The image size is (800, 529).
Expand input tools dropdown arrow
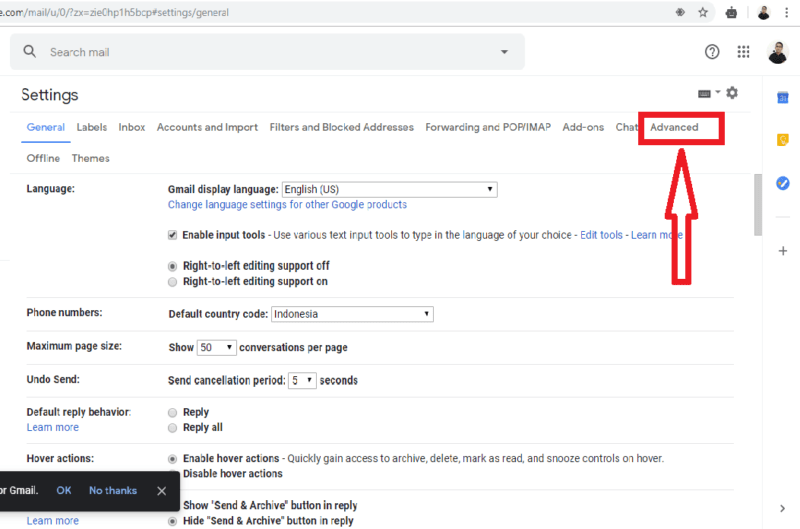click(717, 92)
